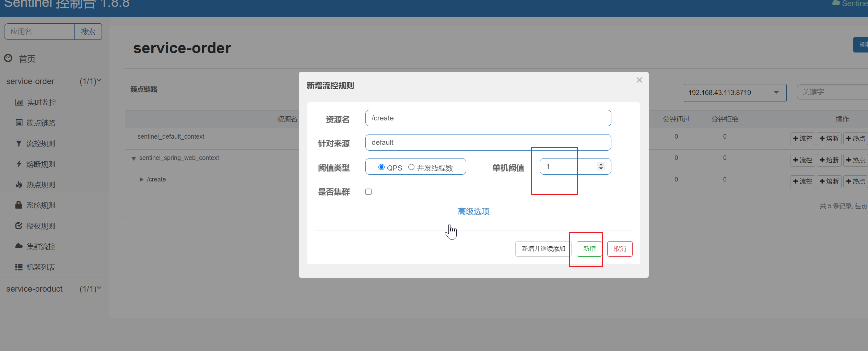Open 热点规则 menu item
Screen dimensions: 868x351
coord(41,185)
